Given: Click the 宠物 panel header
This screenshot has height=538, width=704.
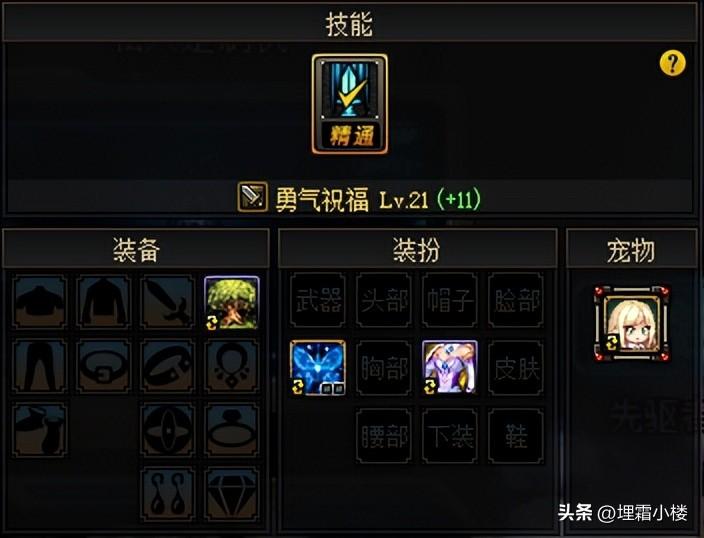Looking at the screenshot, I should 632,249.
